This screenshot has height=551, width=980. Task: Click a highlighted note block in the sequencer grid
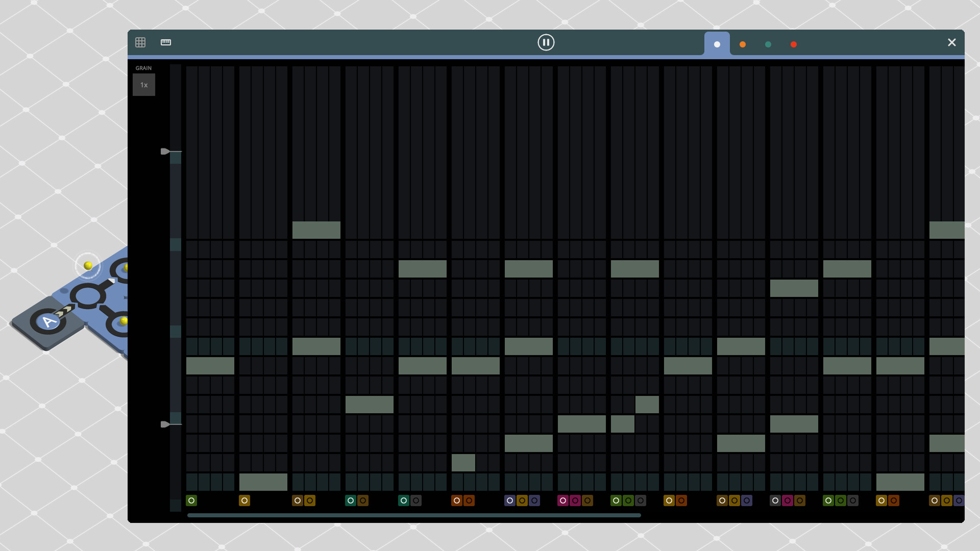coord(316,231)
